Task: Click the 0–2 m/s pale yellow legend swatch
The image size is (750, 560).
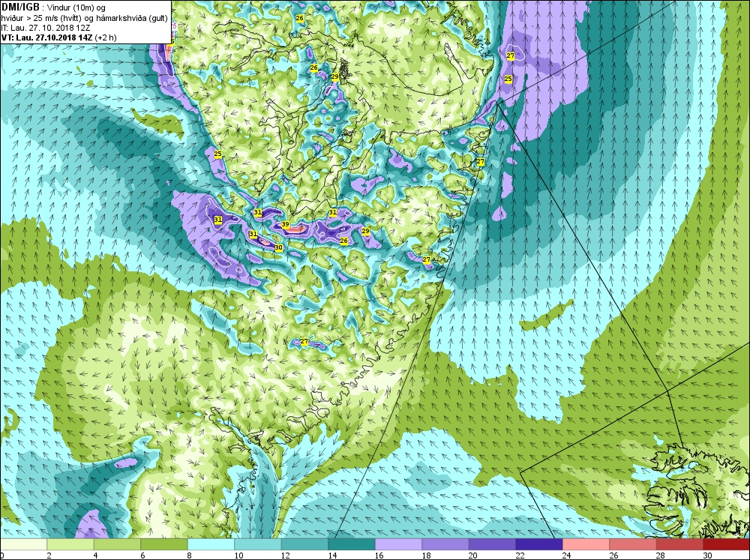Action: pos(23,544)
